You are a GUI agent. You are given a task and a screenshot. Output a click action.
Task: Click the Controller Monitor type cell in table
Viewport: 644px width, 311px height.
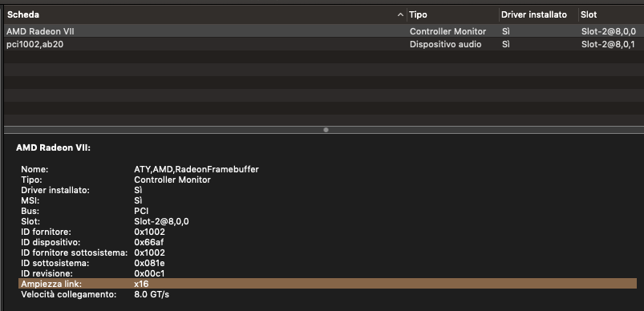[x=448, y=31]
